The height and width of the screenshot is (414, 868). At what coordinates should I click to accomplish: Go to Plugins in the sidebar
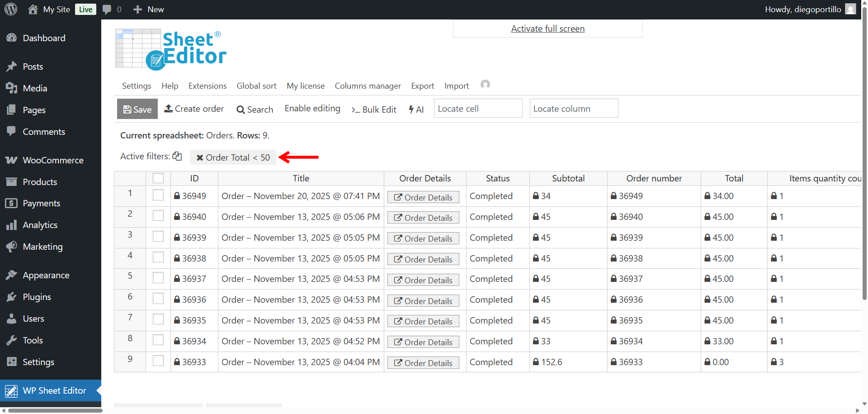[37, 297]
